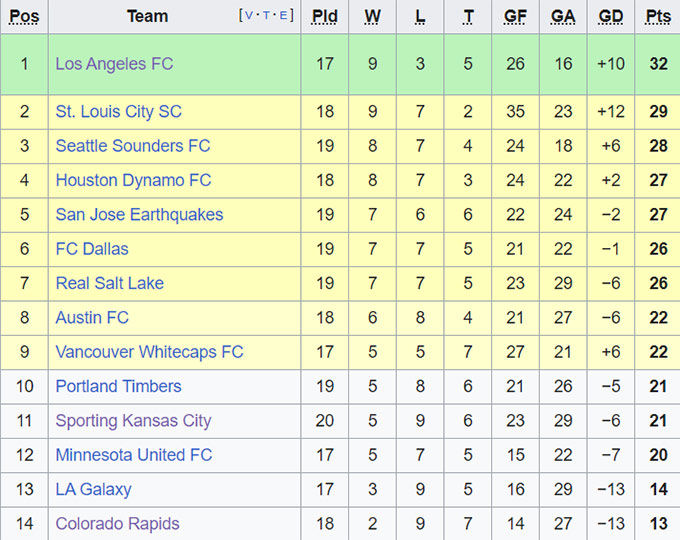Click the Minnesota United FC link
The image size is (680, 540).
coord(134,455)
